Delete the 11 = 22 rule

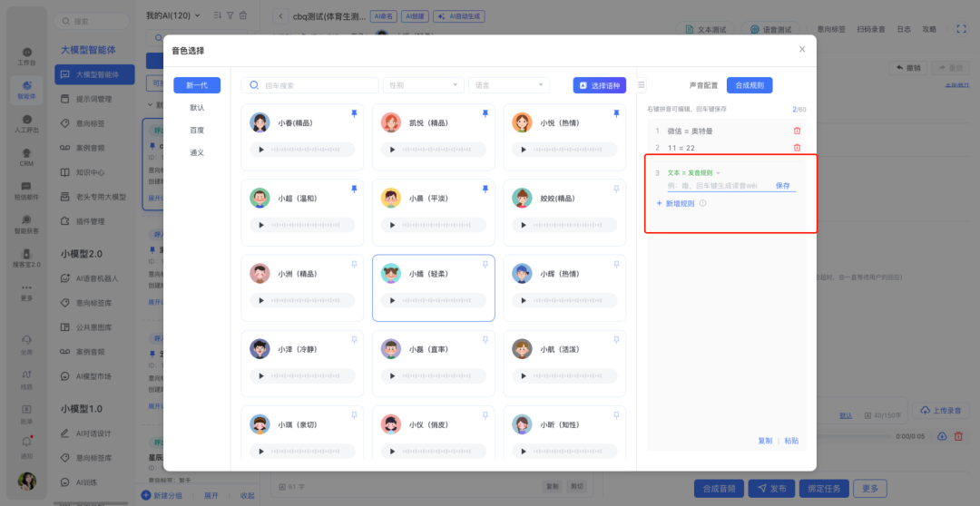pos(797,148)
